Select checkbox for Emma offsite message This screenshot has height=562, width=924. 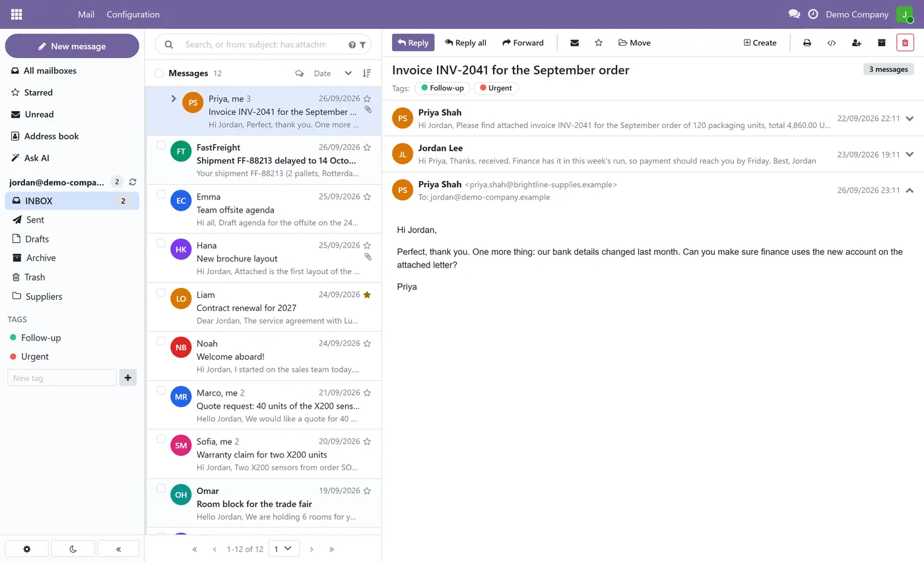pos(161,194)
